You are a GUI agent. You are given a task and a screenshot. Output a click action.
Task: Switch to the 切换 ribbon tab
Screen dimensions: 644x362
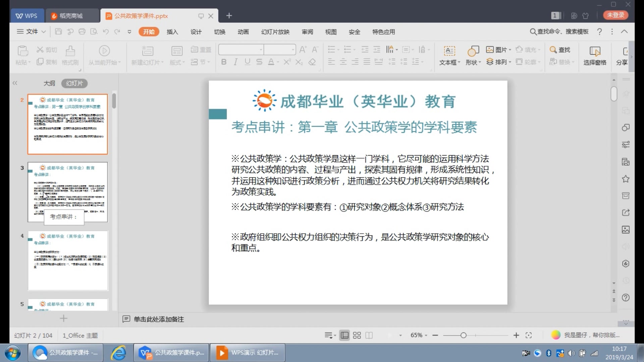(x=219, y=32)
